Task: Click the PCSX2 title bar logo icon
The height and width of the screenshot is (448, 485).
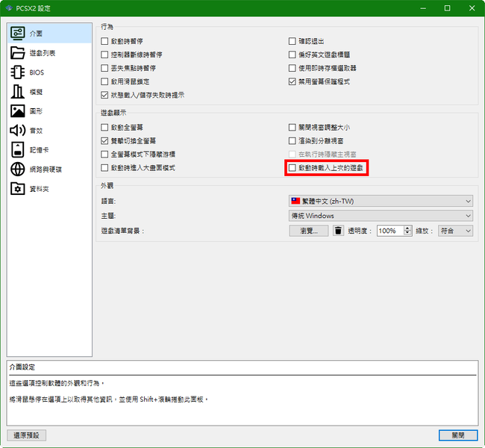Action: [9, 8]
